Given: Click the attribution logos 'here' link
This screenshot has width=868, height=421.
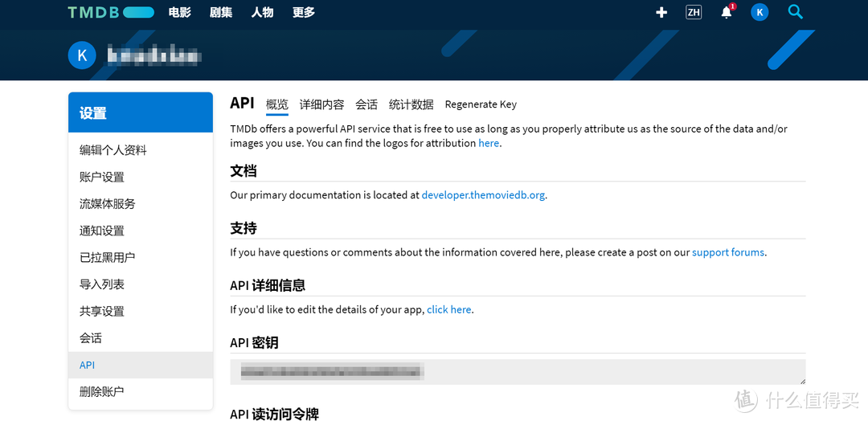Looking at the screenshot, I should point(489,143).
